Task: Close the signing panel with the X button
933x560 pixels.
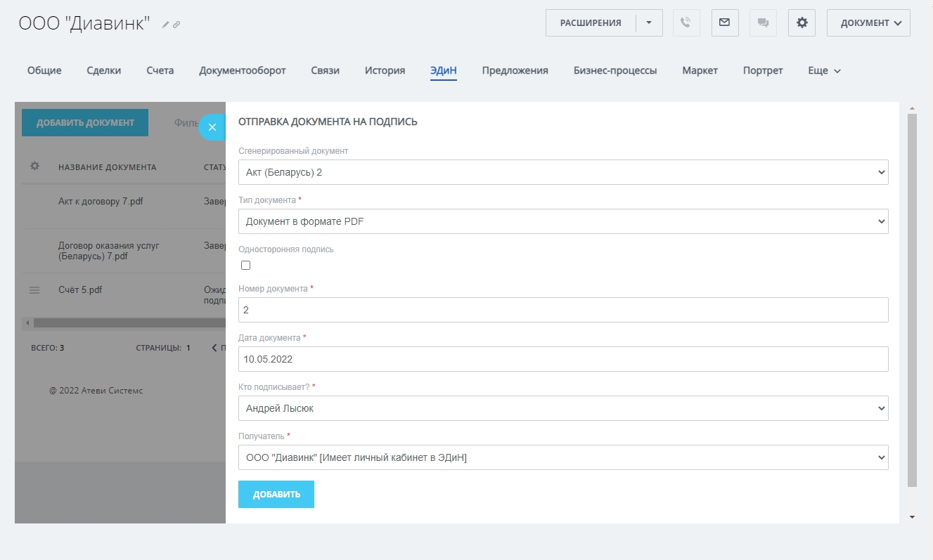Action: [212, 127]
